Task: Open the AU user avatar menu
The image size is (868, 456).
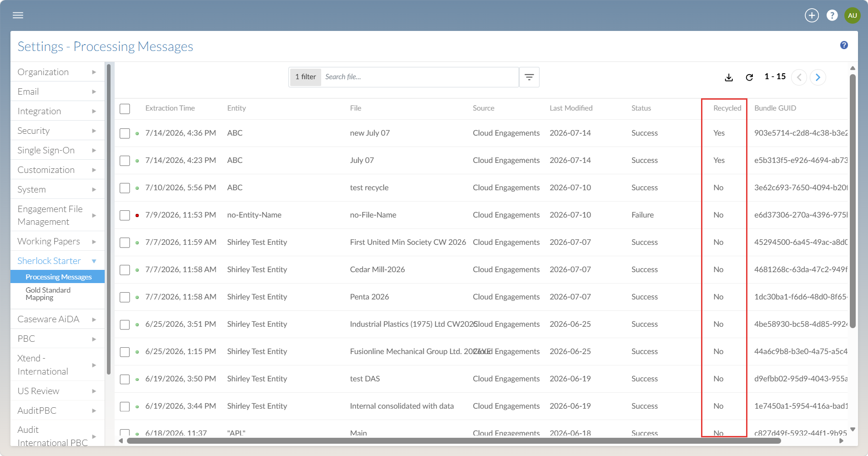Action: [852, 15]
